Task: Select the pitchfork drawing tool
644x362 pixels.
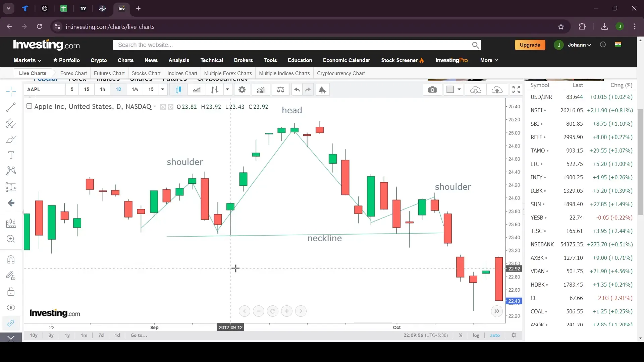Action: [11, 123]
